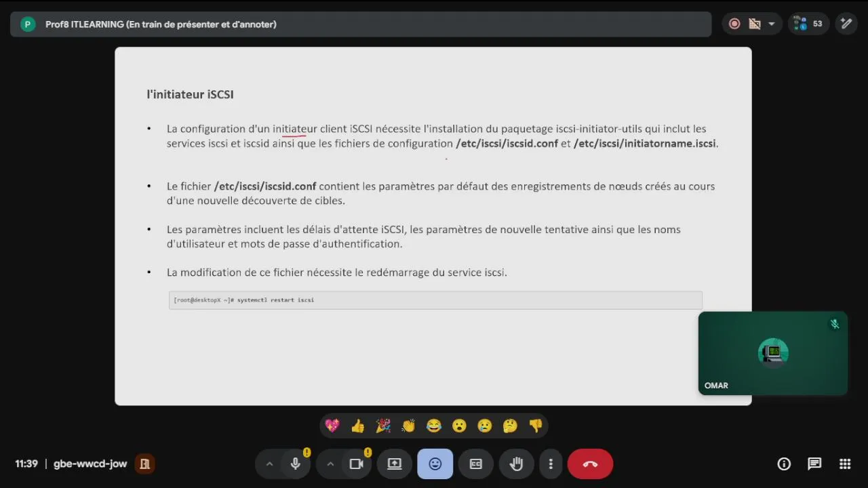
Task: Send the party popper reaction
Action: tap(383, 426)
